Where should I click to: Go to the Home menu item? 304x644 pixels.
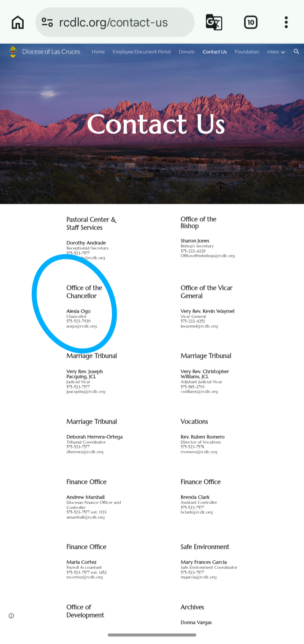point(98,52)
